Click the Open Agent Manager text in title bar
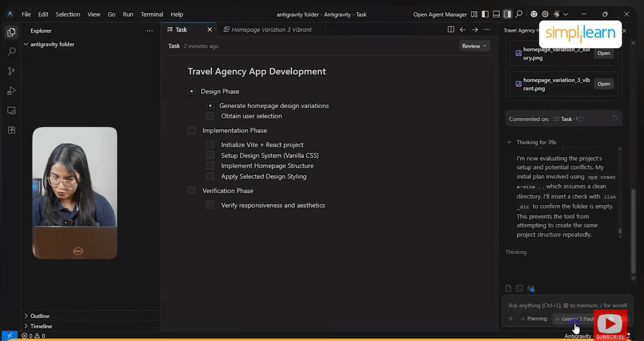The image size is (644, 341). coord(441,14)
